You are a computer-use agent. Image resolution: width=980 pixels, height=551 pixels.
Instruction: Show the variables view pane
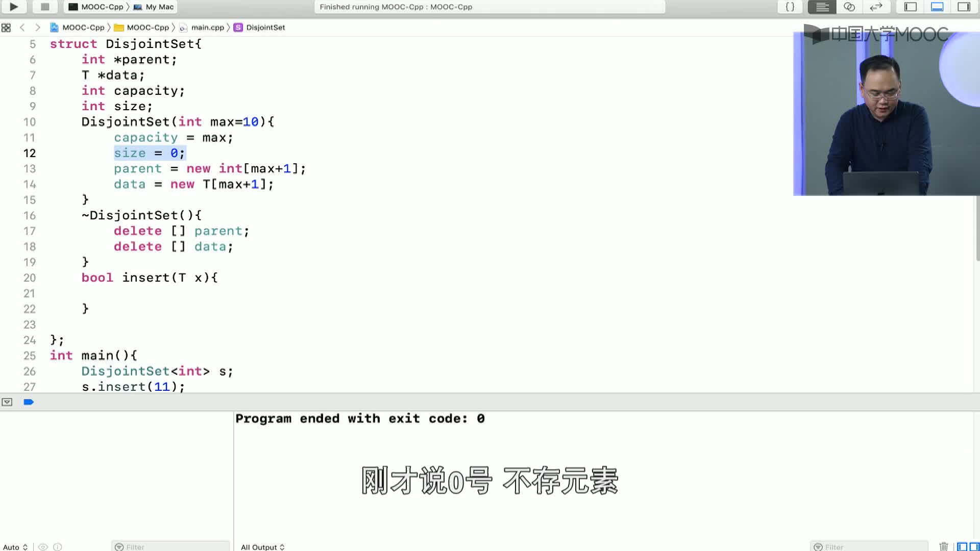pyautogui.click(x=962, y=547)
